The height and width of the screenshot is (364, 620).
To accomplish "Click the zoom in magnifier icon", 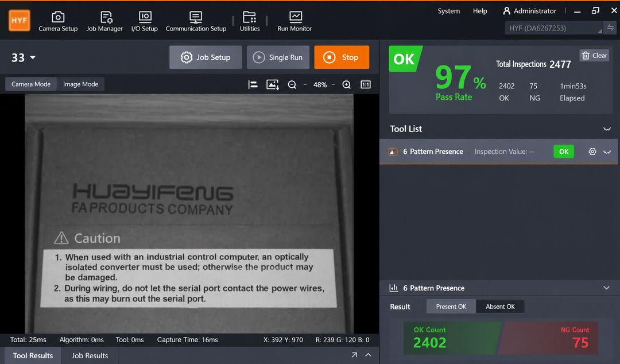I will [346, 84].
